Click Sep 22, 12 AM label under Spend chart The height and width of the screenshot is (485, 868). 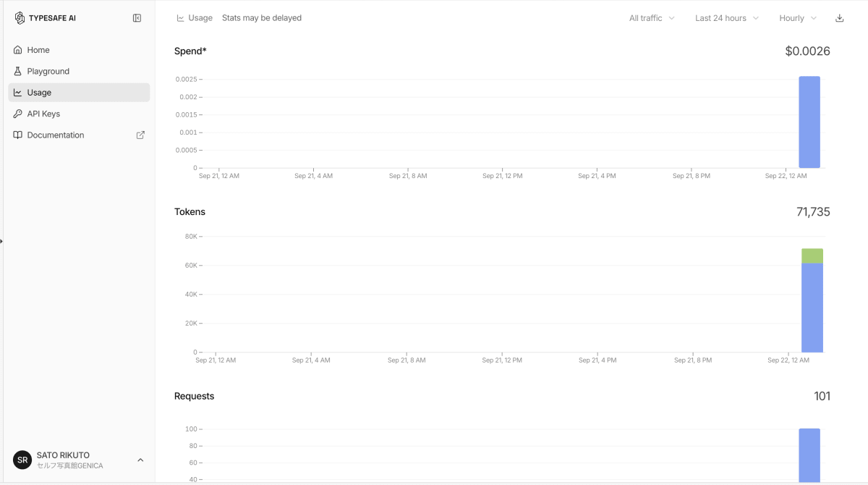click(786, 176)
